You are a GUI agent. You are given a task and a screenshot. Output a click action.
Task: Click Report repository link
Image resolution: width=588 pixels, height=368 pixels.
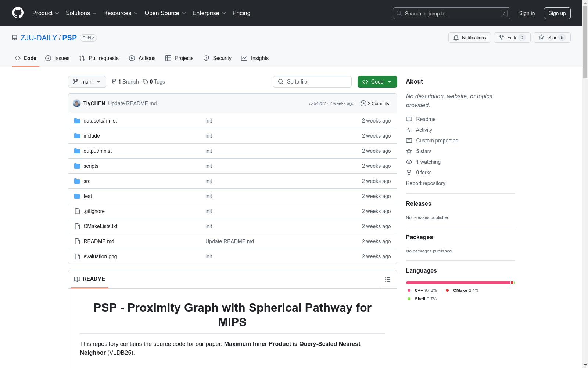click(426, 183)
